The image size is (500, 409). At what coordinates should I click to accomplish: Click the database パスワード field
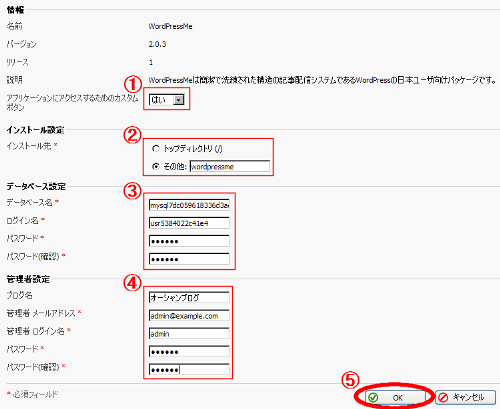point(189,241)
